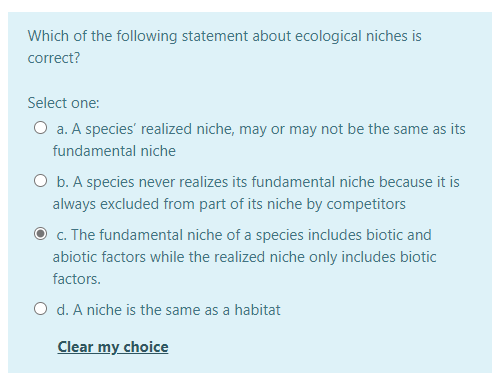
Task: Click the 'Clear my choice' link
Action: click(x=113, y=347)
